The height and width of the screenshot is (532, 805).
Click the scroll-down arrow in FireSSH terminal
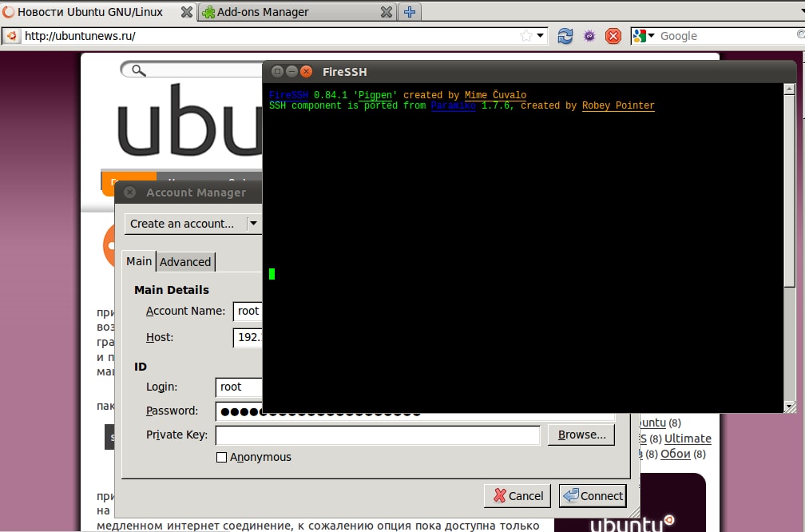click(x=790, y=407)
